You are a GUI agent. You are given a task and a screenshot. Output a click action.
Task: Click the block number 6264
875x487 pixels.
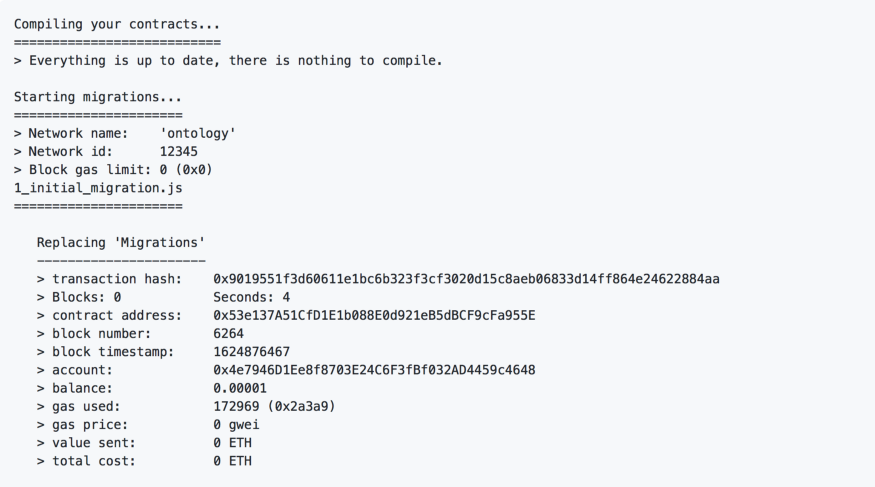coord(228,333)
